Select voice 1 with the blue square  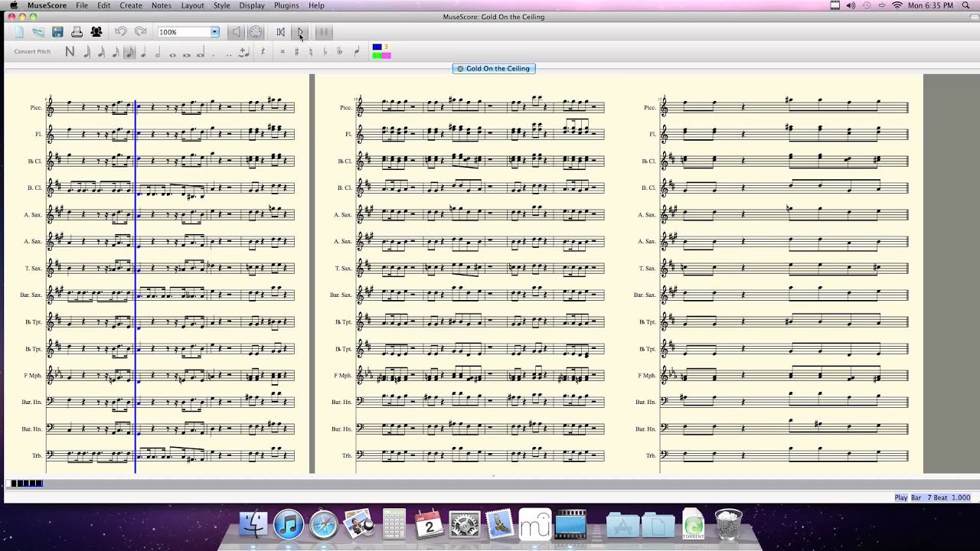pyautogui.click(x=377, y=47)
